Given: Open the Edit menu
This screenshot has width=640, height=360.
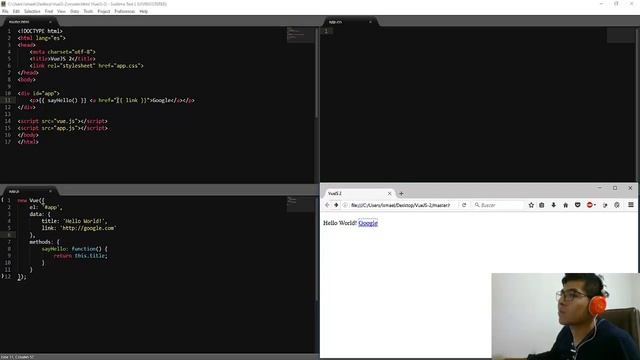Looking at the screenshot, I should tap(16, 11).
